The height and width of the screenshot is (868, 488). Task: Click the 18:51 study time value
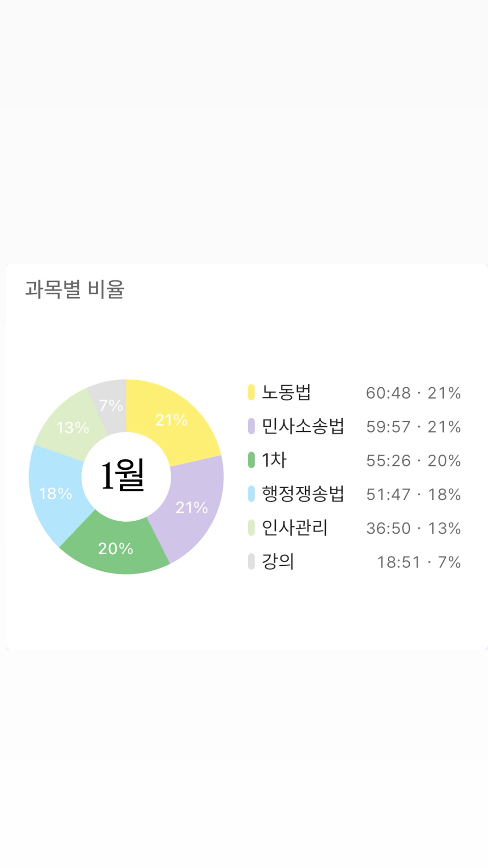(x=399, y=562)
